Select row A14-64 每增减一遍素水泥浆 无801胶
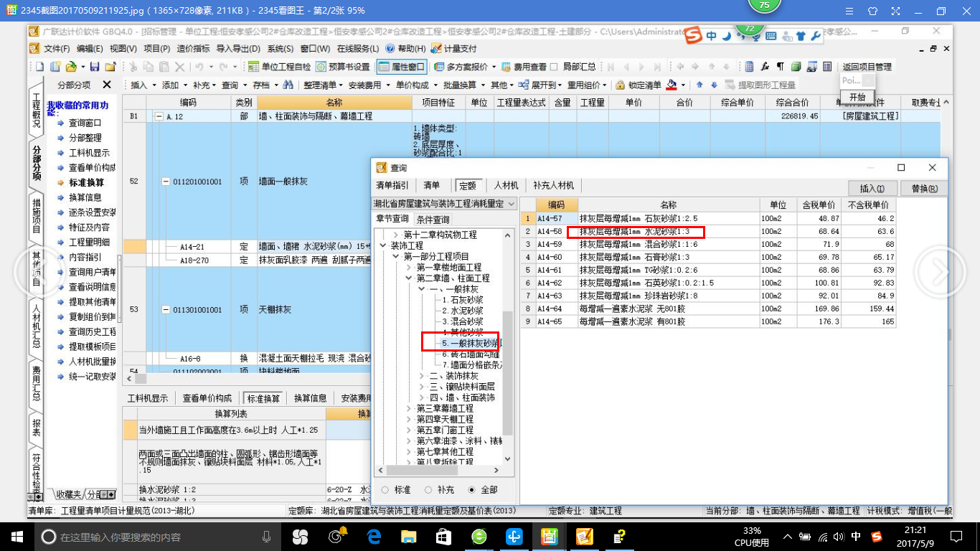The height and width of the screenshot is (551, 980). tap(708, 309)
